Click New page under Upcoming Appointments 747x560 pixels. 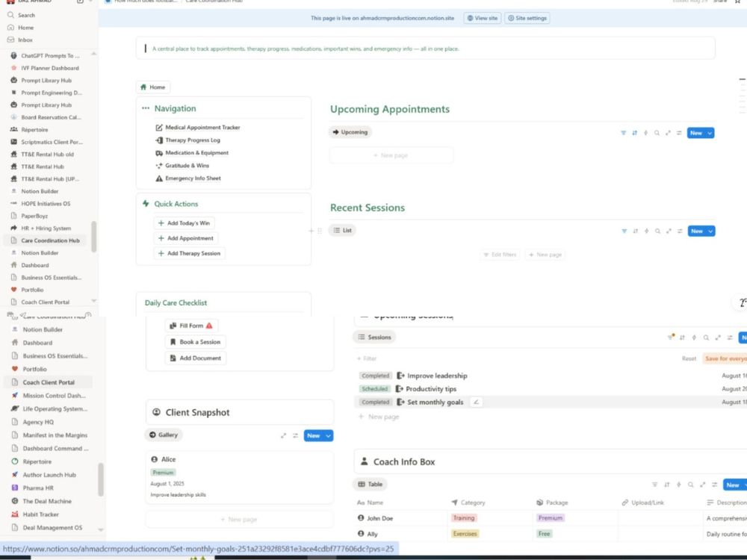tap(391, 155)
